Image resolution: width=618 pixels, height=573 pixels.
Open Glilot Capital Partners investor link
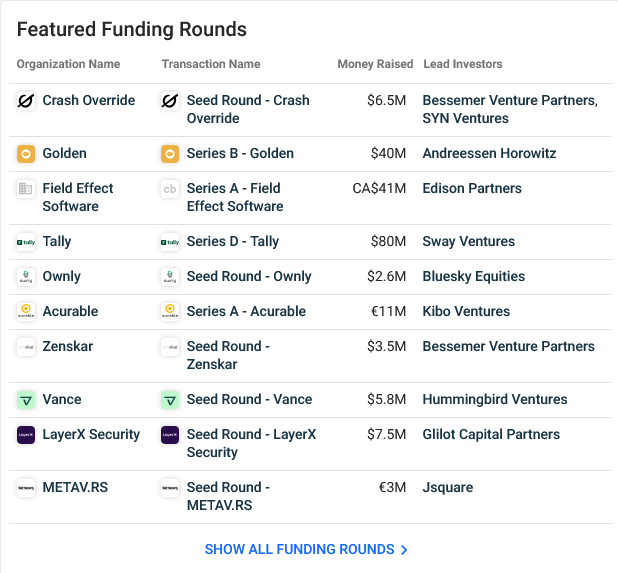[x=491, y=434]
